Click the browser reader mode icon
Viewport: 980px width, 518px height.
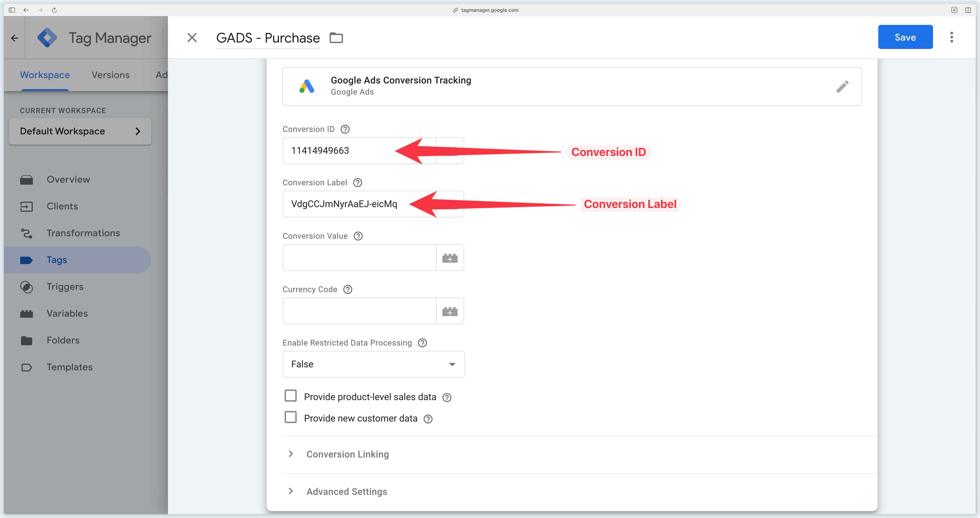click(954, 10)
